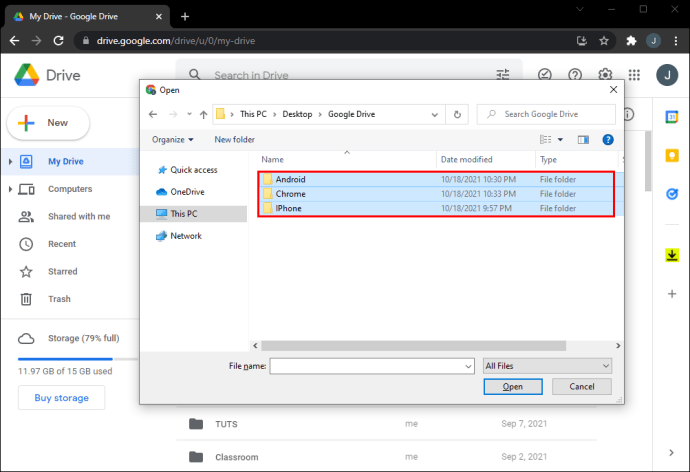Open a new browser tab with plus
690x472 pixels.
[185, 17]
